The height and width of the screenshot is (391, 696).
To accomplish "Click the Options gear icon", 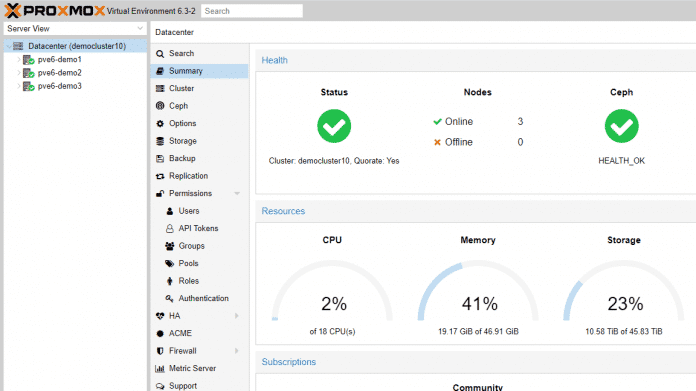I will click(160, 123).
